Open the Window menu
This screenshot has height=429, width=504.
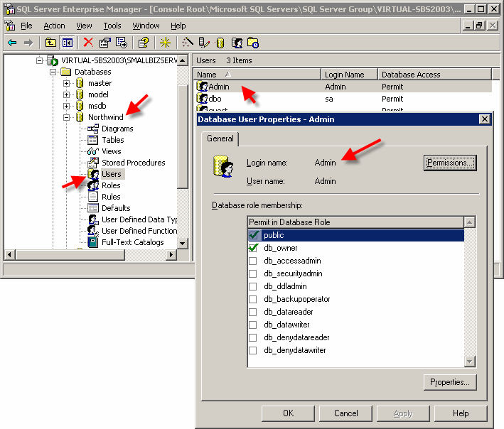[x=146, y=26]
